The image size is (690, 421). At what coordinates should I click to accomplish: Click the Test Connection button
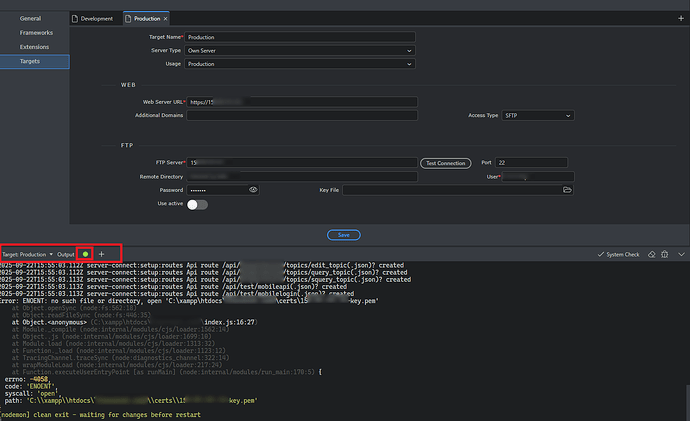coord(445,162)
